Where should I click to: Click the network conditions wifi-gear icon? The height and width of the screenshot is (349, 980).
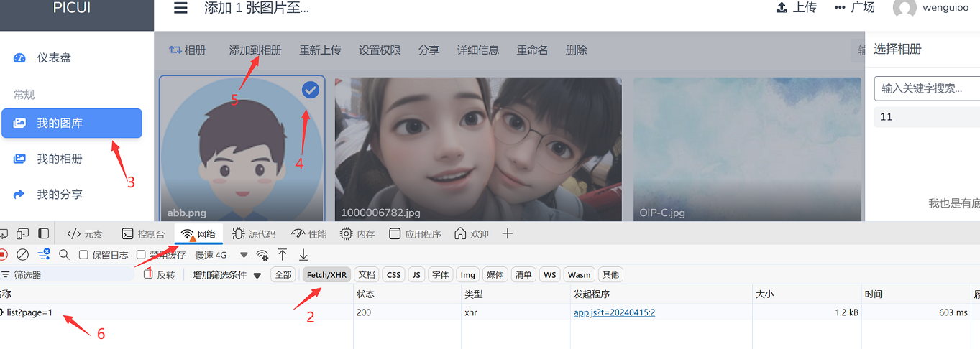tap(262, 255)
